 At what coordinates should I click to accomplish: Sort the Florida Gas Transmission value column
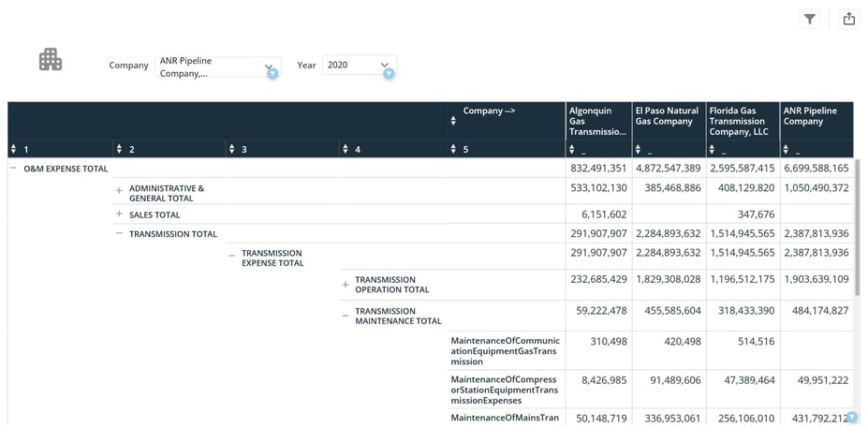(x=713, y=150)
